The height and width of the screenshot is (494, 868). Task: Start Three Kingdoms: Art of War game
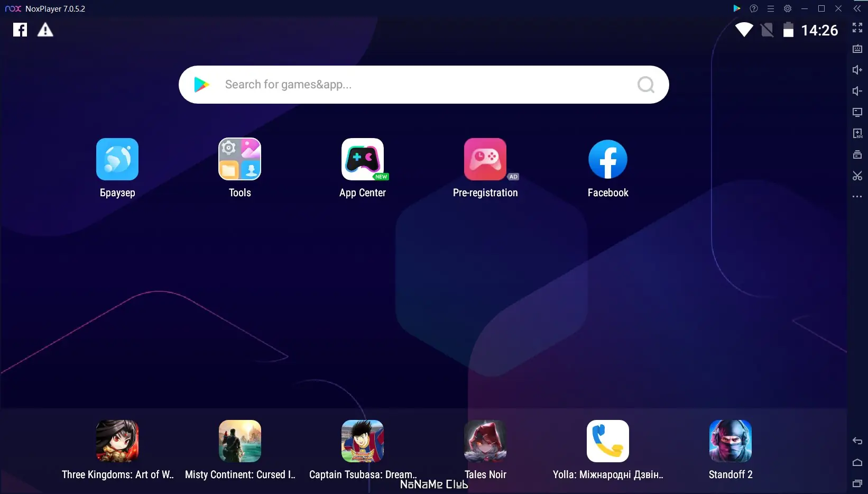pos(117,441)
